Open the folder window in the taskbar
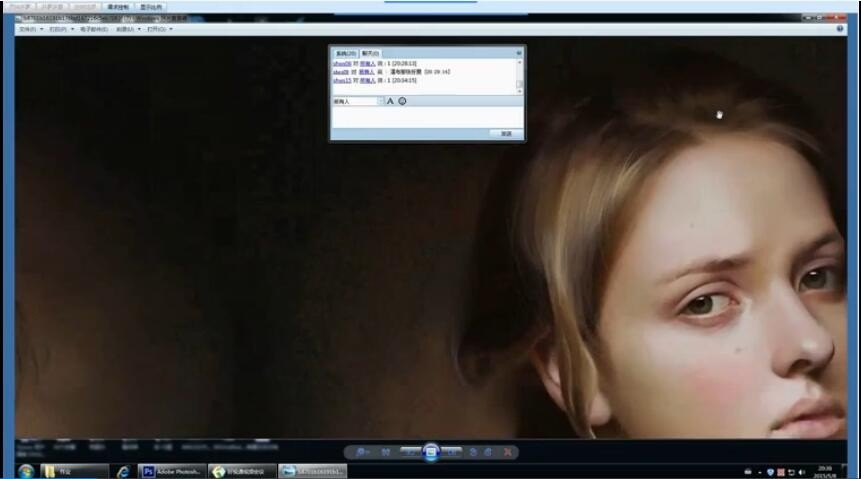The image size is (861, 479). point(75,471)
